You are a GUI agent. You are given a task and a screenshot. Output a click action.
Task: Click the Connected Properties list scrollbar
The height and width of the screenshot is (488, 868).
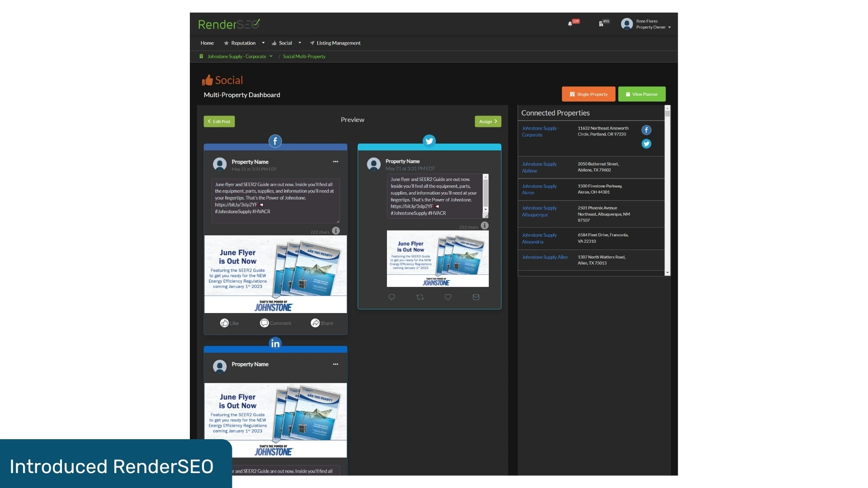coord(667,190)
